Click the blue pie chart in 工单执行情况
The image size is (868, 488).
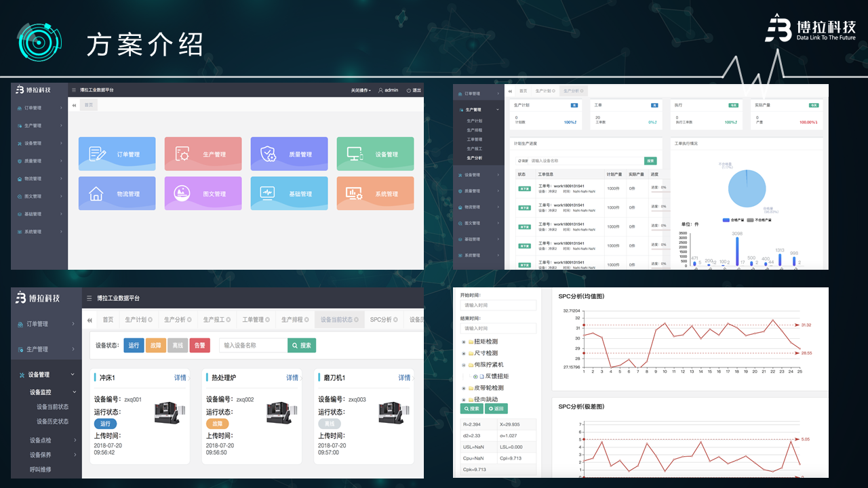(x=747, y=187)
